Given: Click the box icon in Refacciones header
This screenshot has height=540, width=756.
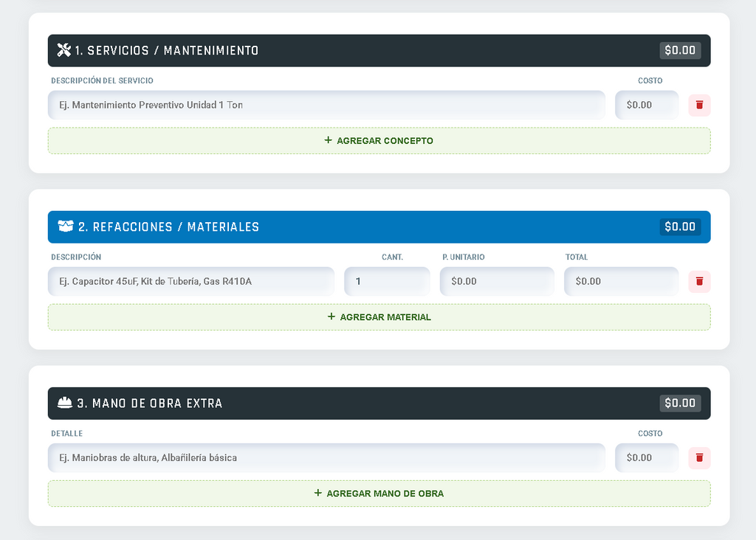Looking at the screenshot, I should pos(66,227).
